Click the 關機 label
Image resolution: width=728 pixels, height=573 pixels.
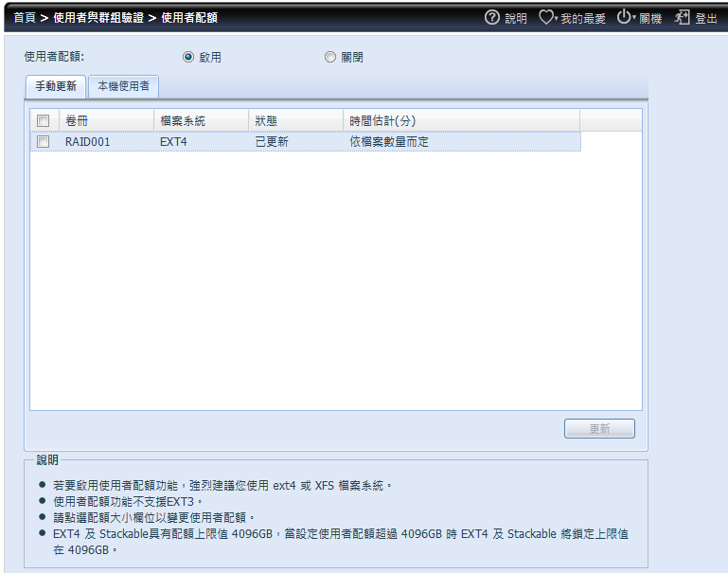click(650, 19)
